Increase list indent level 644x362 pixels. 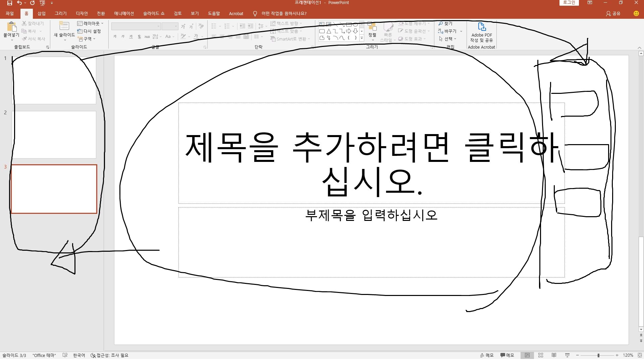pos(251,26)
